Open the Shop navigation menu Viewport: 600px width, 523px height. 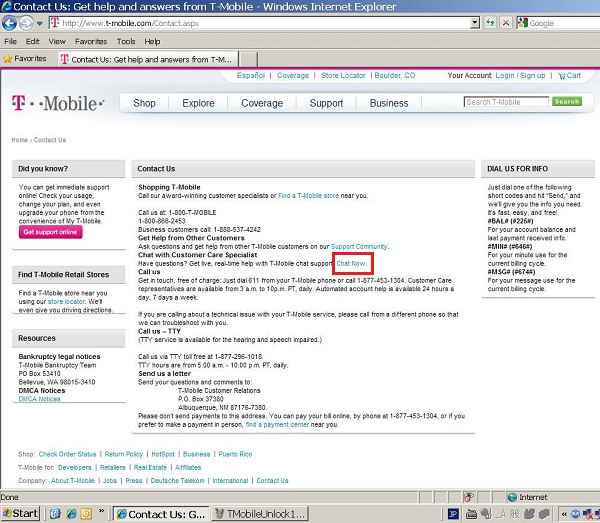pos(144,103)
